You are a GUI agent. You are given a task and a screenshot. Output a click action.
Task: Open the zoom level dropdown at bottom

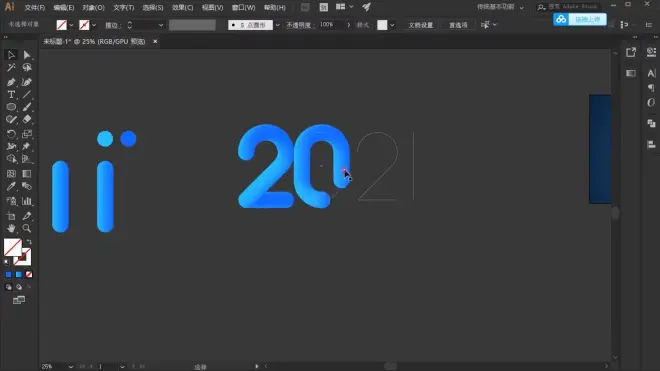coord(70,367)
